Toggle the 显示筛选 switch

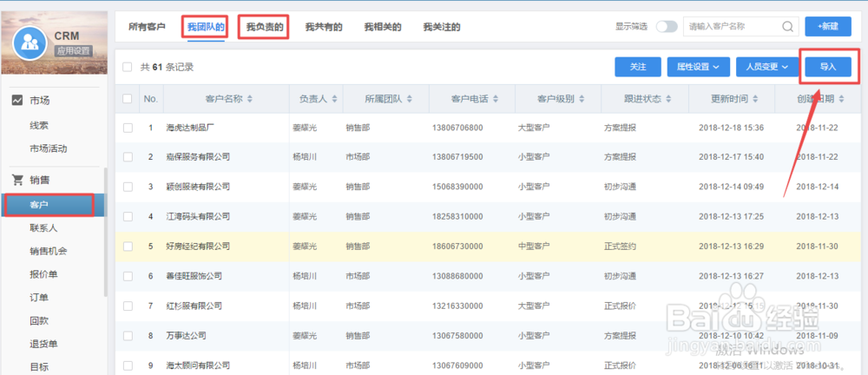tap(667, 27)
